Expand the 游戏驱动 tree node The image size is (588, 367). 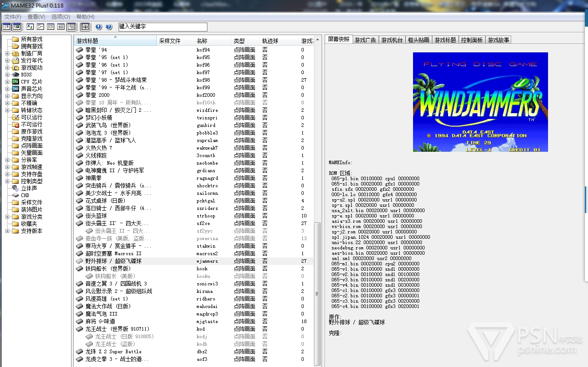coord(8,67)
